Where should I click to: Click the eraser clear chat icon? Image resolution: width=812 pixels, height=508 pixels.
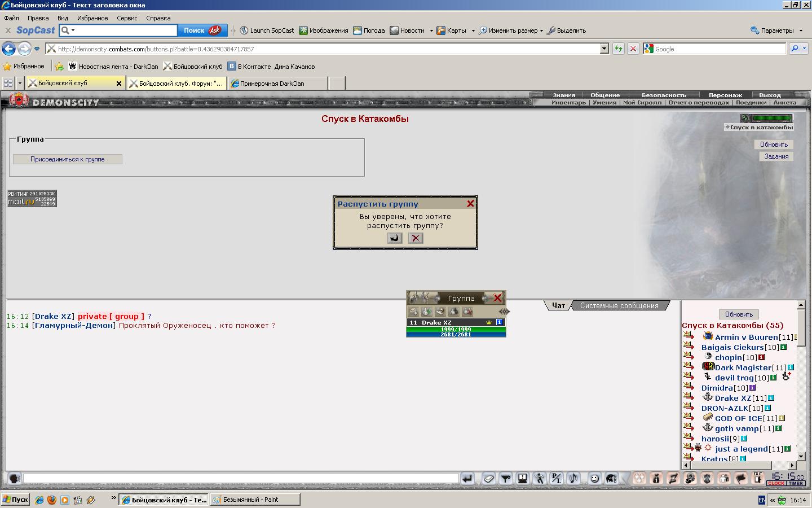click(x=489, y=479)
